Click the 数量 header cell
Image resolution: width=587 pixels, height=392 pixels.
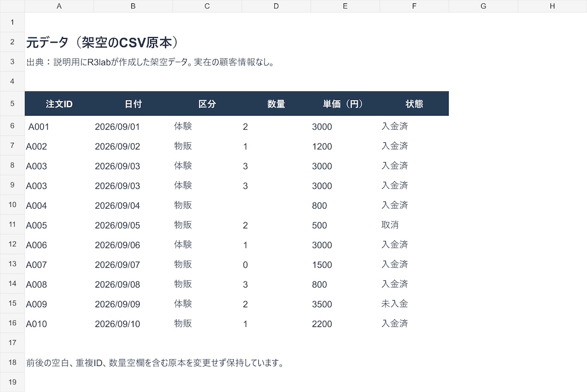point(276,103)
